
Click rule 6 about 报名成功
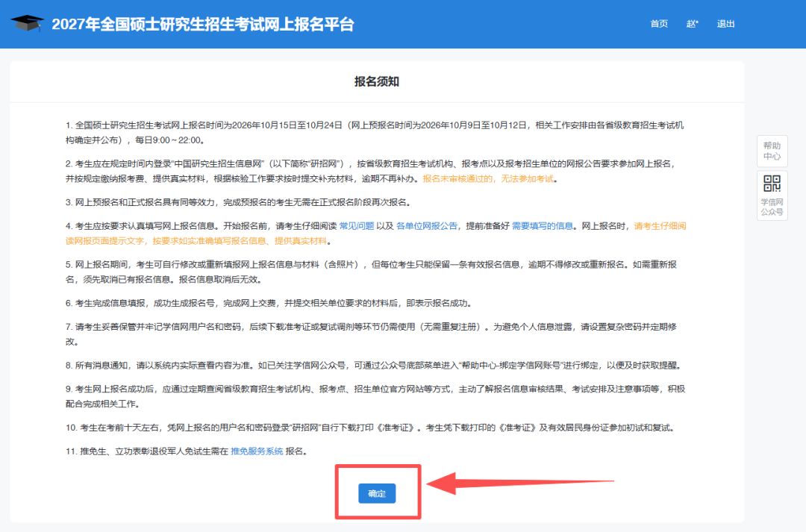coord(269,303)
